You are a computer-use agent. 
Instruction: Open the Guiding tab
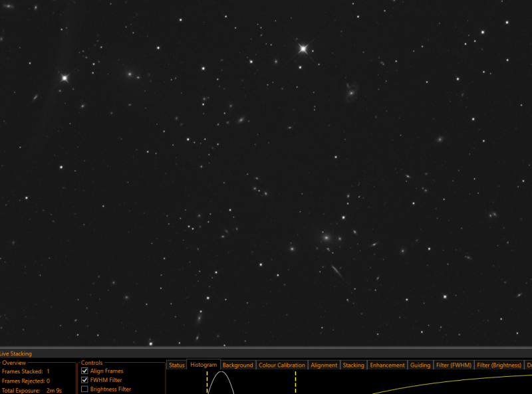click(x=420, y=365)
